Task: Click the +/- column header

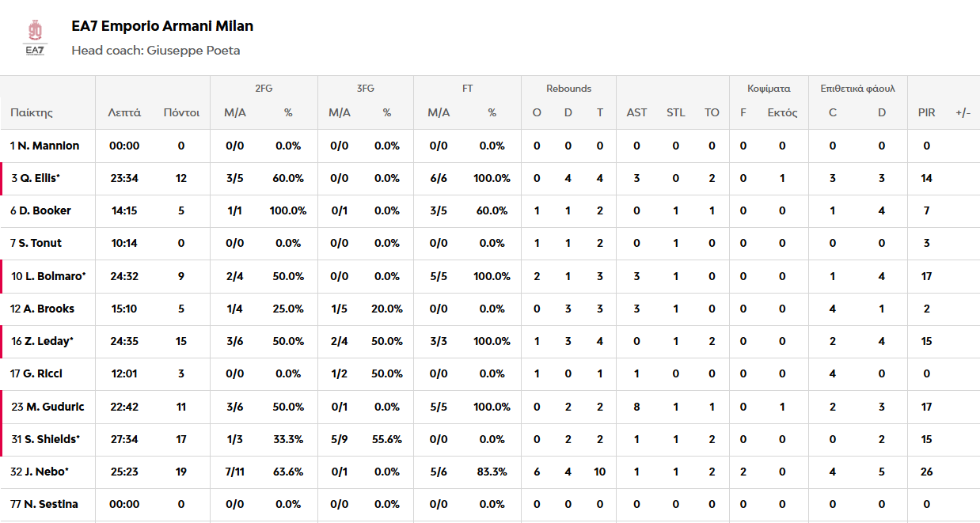Action: click(x=963, y=112)
